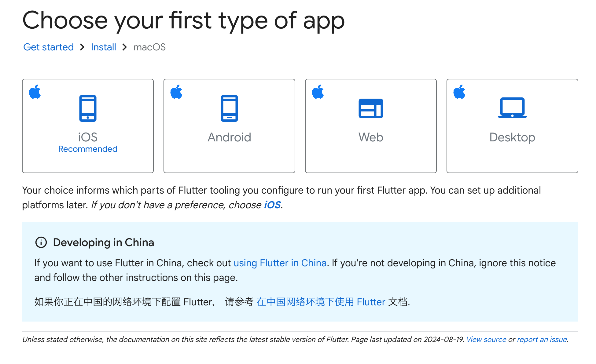Pick the Web app type label

click(x=371, y=137)
